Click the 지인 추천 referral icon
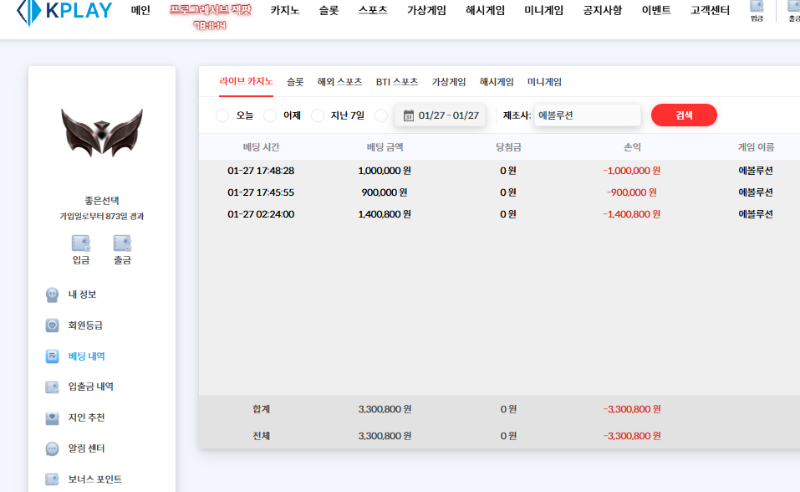 coord(52,417)
